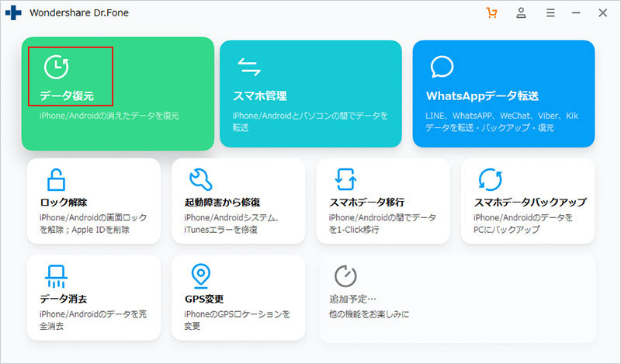The height and width of the screenshot is (364, 621).
Task: Open the user account profile icon
Action: [521, 13]
